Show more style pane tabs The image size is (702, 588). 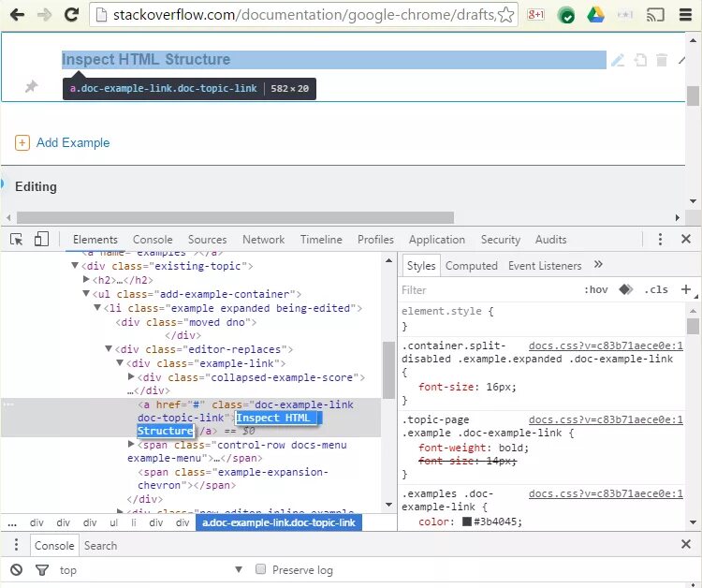point(598,264)
